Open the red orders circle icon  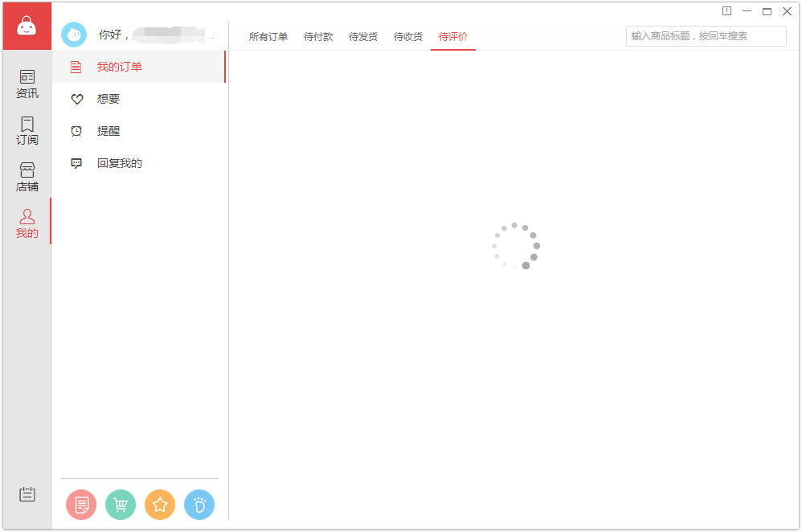click(x=81, y=505)
